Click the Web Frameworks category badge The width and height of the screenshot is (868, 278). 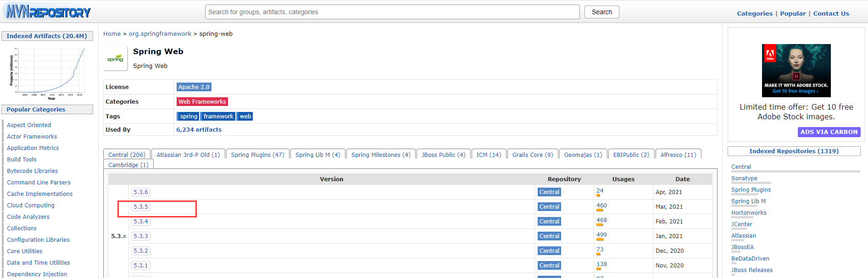point(202,102)
